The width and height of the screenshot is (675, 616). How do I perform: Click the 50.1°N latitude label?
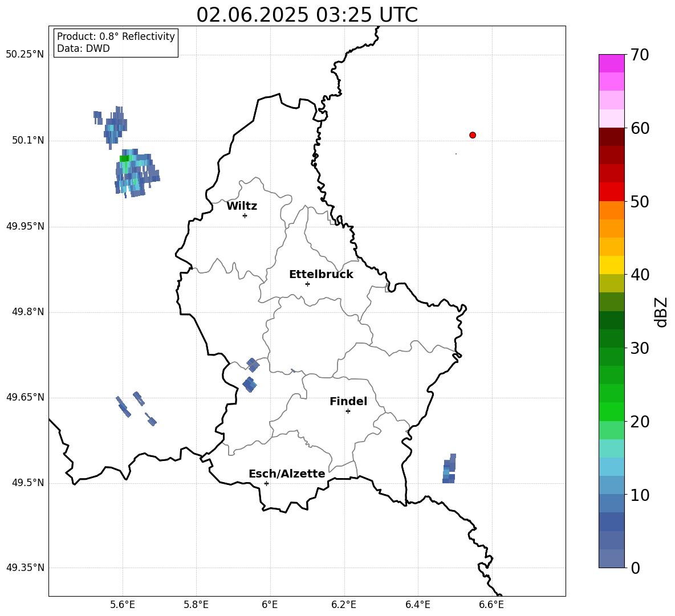coord(28,140)
